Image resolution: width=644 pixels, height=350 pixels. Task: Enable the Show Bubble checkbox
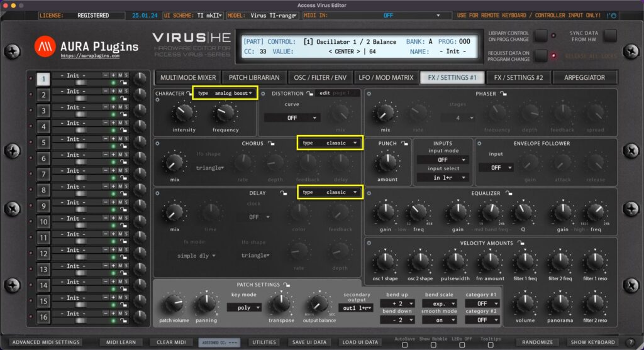click(x=433, y=345)
